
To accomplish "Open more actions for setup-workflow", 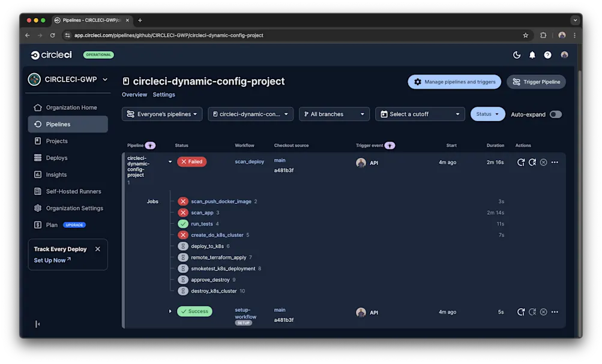I will pos(555,312).
